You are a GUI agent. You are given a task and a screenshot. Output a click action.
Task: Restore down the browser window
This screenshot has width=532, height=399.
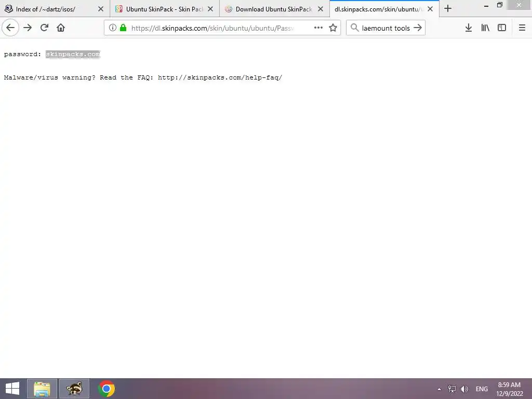500,5
